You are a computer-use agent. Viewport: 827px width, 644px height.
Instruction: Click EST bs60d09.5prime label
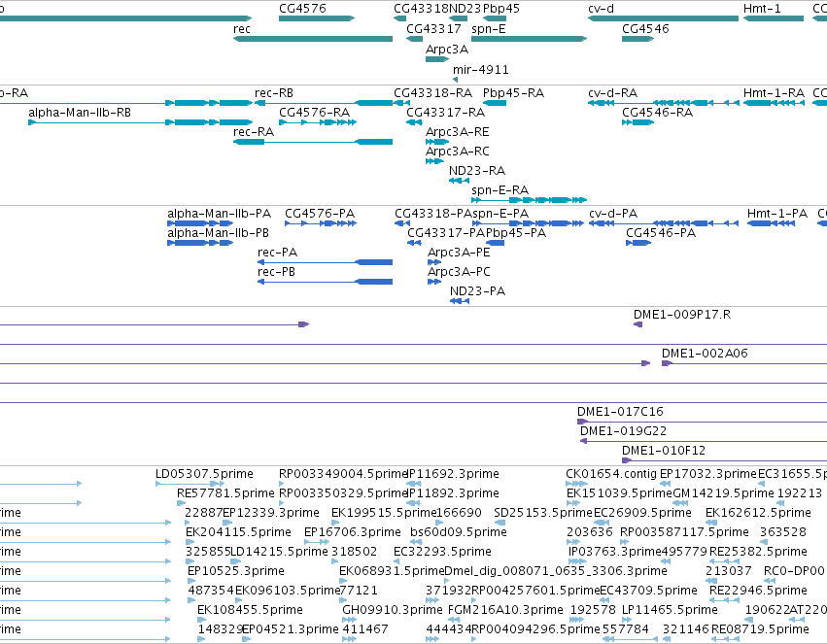click(x=459, y=532)
